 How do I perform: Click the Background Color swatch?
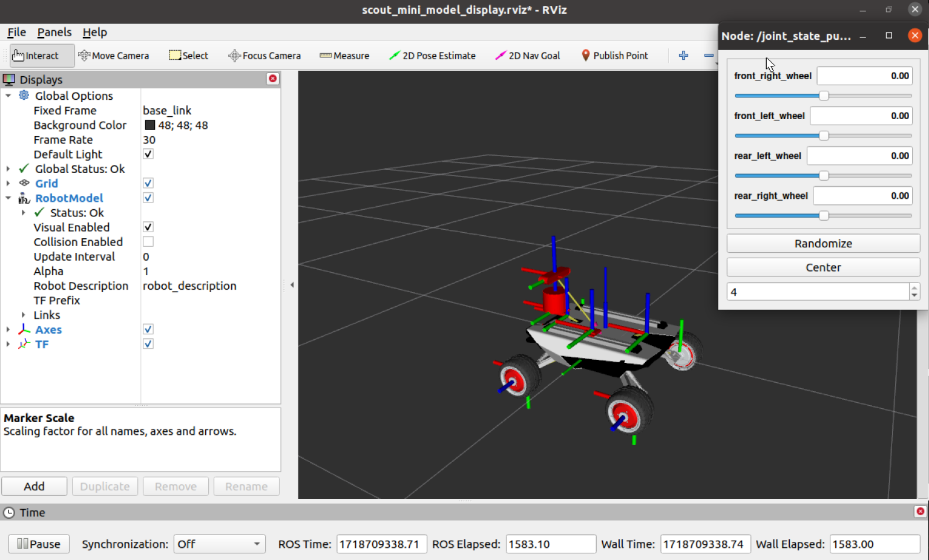pos(149,125)
